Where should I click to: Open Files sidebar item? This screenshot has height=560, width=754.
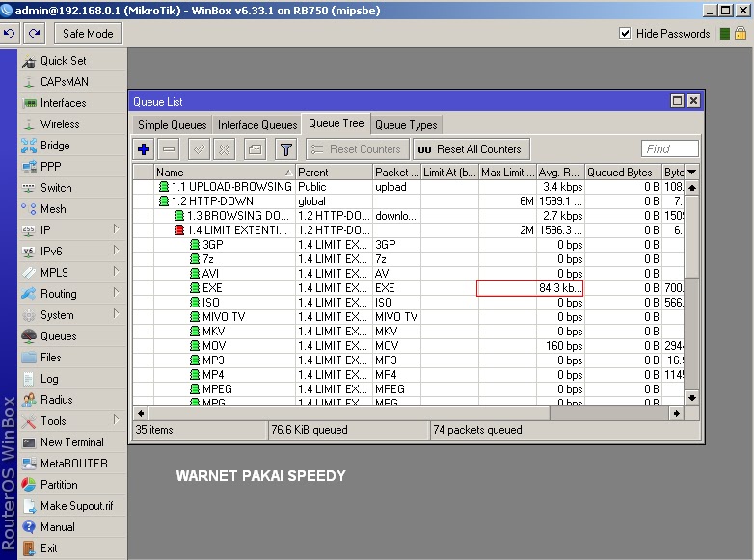pos(72,358)
